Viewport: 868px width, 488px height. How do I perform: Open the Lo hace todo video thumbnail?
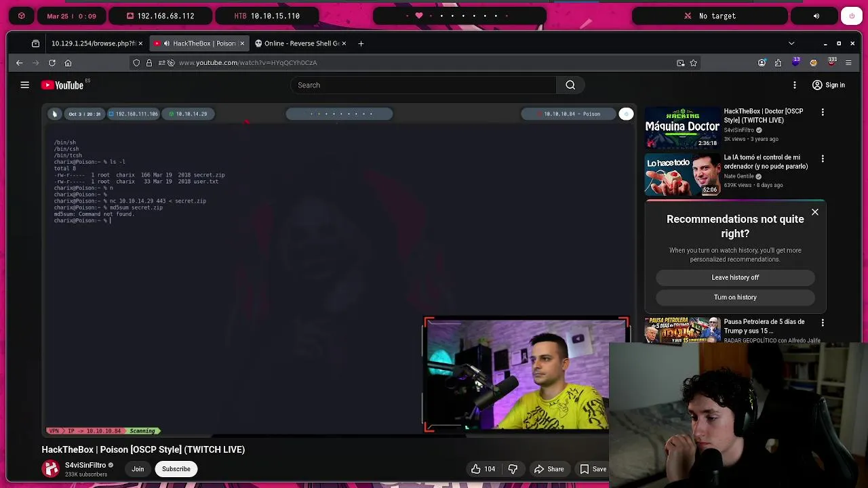pos(682,174)
